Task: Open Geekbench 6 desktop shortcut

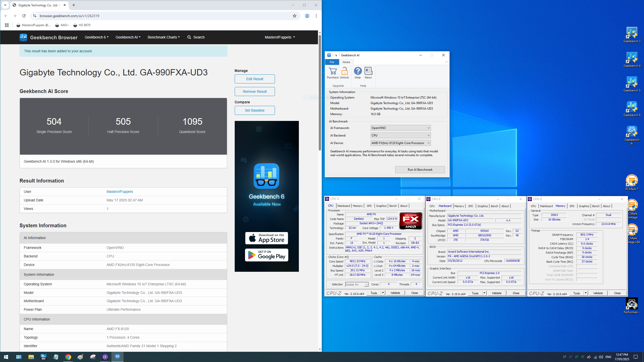Action: [632, 109]
